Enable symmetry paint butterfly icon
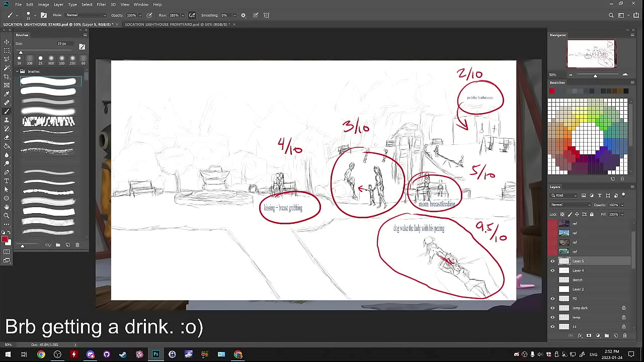The height and width of the screenshot is (362, 644). click(x=266, y=16)
